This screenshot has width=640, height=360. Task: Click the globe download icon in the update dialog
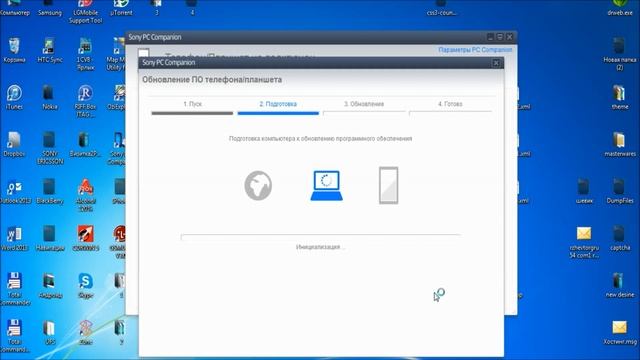click(x=258, y=186)
